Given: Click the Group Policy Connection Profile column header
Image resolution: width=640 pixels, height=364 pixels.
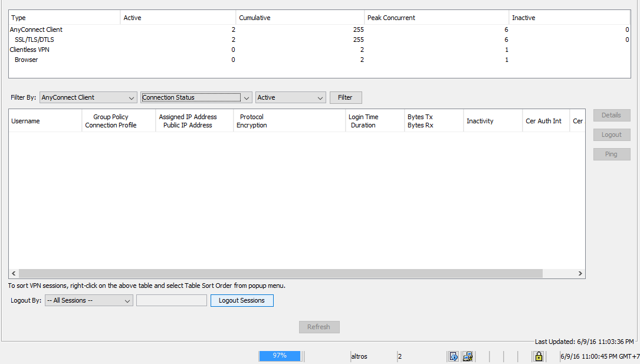Looking at the screenshot, I should click(119, 121).
